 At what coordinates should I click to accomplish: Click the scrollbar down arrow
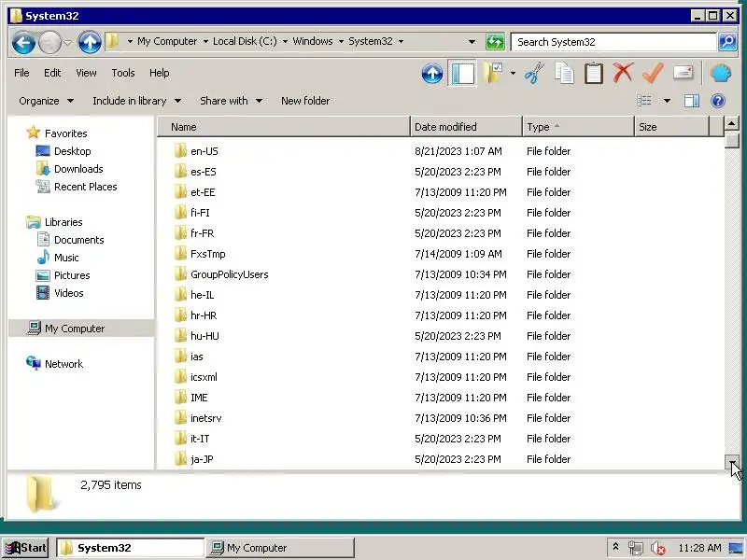[x=732, y=461]
